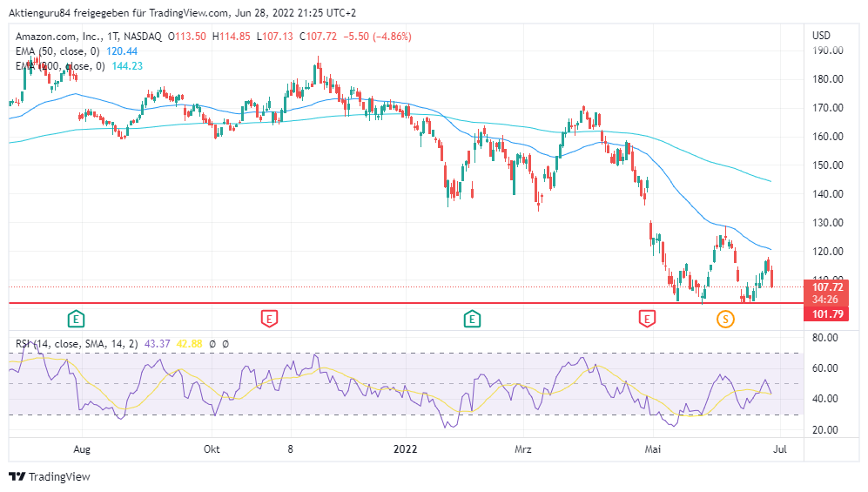The image size is (868, 492).
Task: Click the Aug label on time axis
Action: (82, 449)
